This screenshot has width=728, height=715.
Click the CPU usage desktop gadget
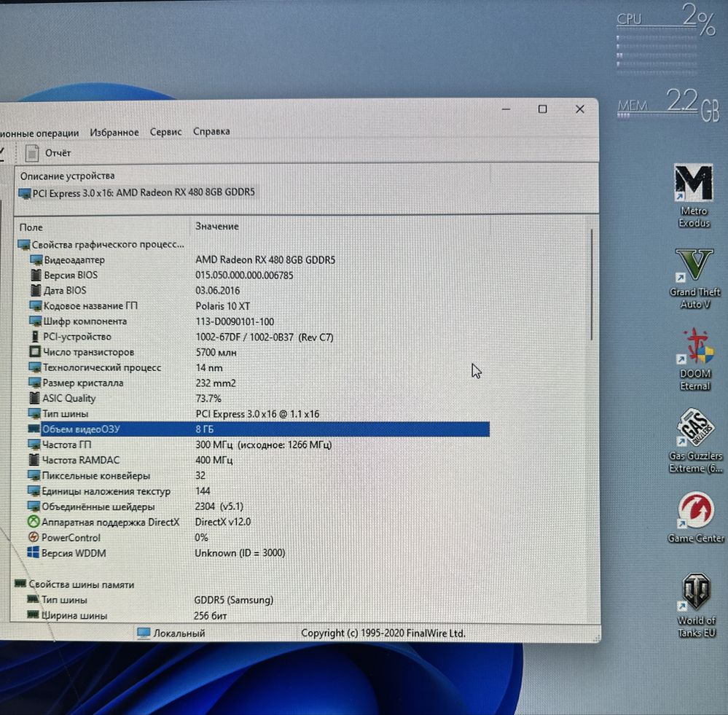665,39
